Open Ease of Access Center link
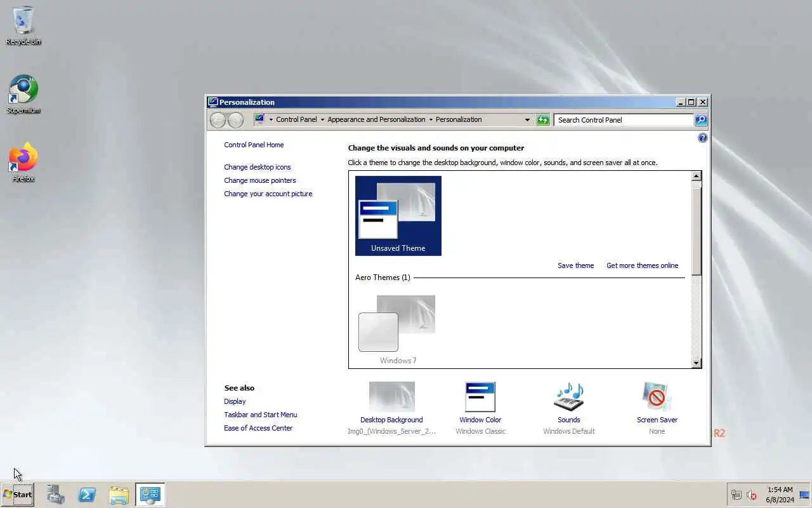The width and height of the screenshot is (812, 508). pos(258,428)
